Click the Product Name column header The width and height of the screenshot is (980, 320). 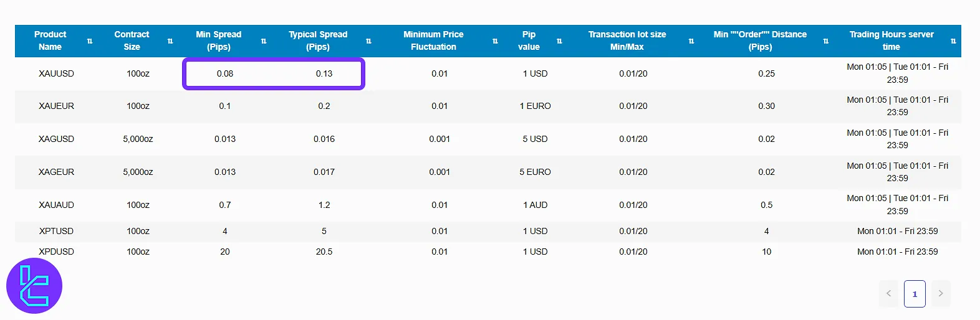50,40
